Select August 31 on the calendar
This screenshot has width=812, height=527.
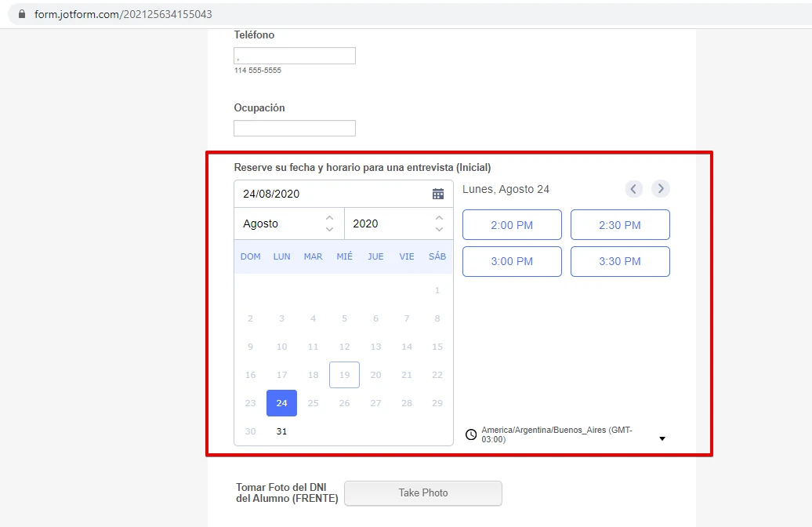[x=281, y=431]
